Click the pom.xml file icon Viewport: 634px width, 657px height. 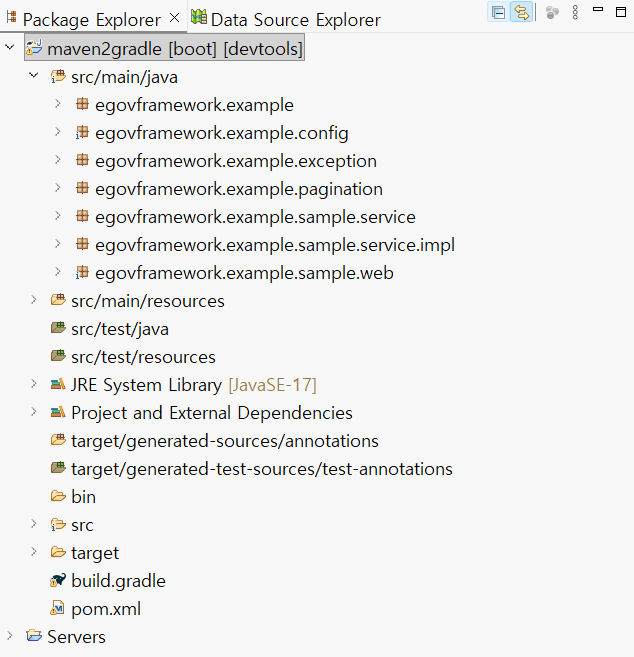coord(58,609)
